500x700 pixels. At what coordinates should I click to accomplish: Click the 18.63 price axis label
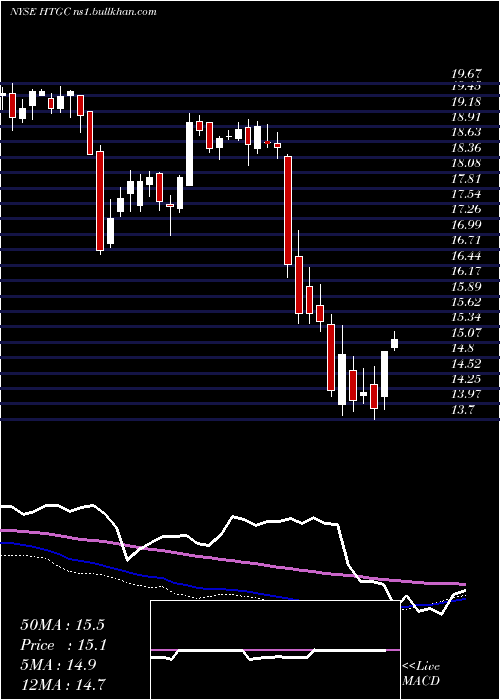pos(466,133)
